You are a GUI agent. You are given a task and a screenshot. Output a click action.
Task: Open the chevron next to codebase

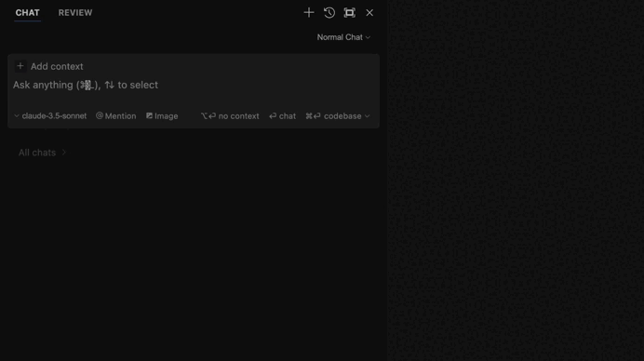(368, 116)
